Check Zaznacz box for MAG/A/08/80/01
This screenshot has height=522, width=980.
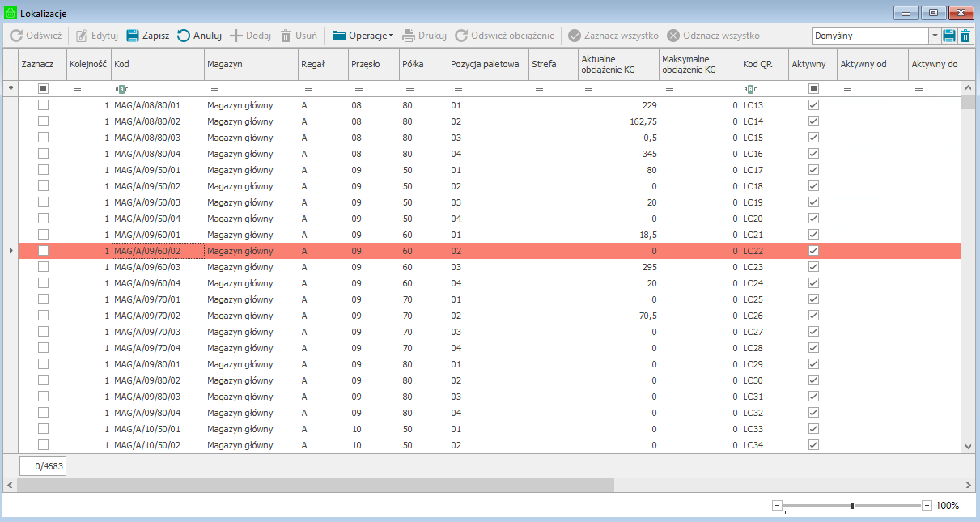point(43,105)
